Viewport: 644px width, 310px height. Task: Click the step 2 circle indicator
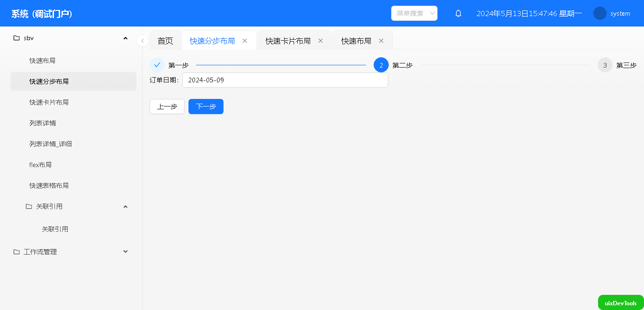[x=381, y=65]
